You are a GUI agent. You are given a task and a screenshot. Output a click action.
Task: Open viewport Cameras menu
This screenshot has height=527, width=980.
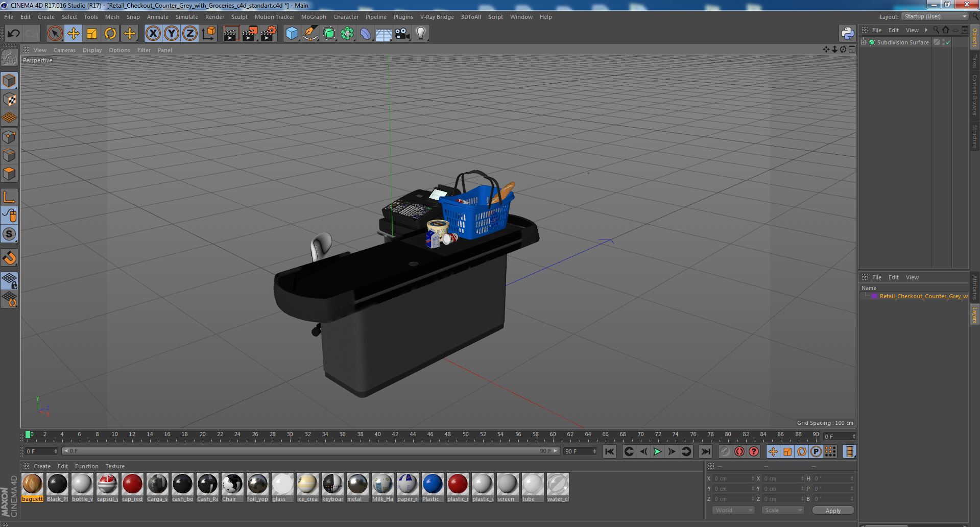(x=64, y=50)
